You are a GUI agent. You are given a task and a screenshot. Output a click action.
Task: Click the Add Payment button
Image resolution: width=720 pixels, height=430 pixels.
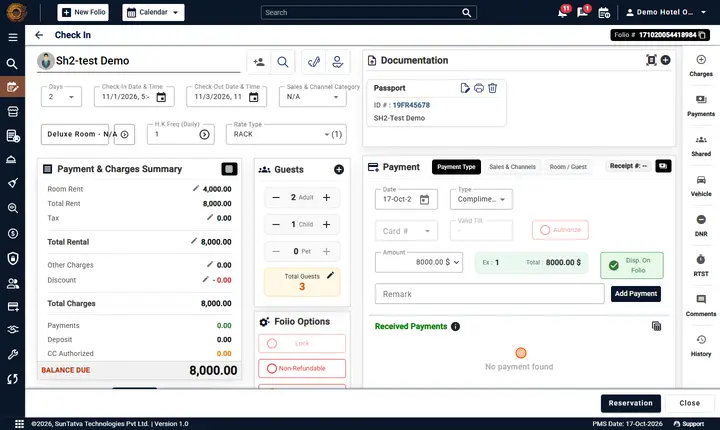[636, 294]
